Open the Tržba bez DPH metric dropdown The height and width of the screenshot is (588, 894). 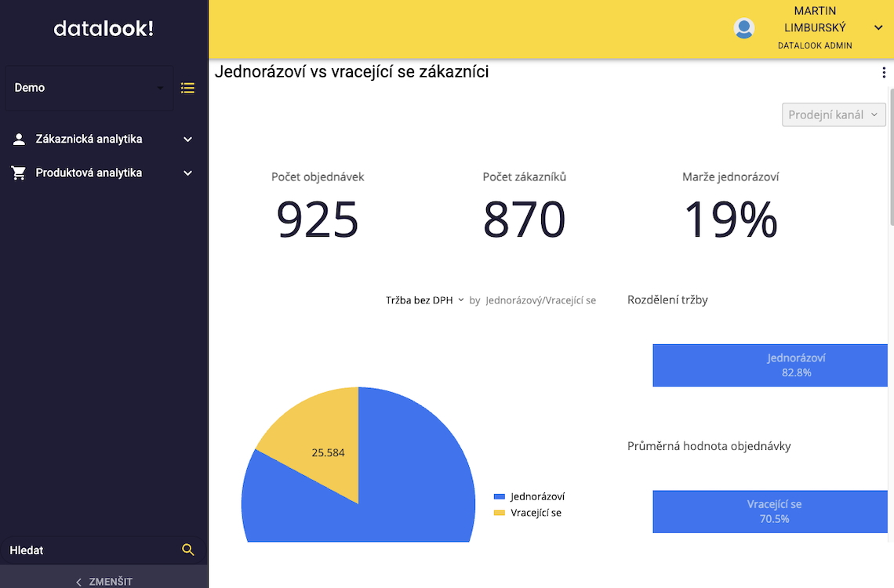click(x=425, y=300)
